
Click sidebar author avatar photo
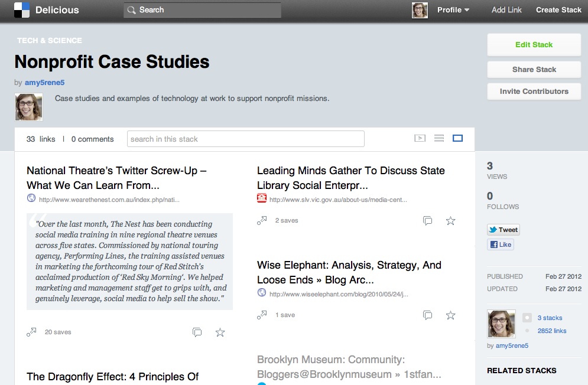click(501, 324)
